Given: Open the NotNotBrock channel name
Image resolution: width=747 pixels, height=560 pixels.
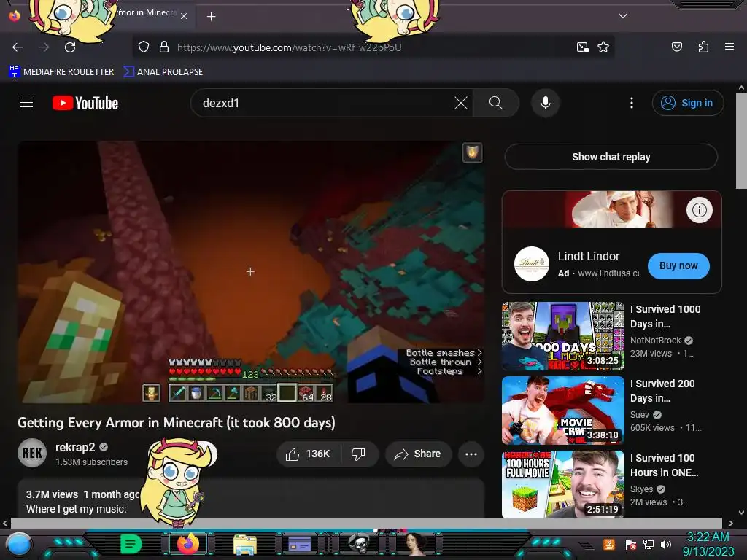Looking at the screenshot, I should coord(656,340).
